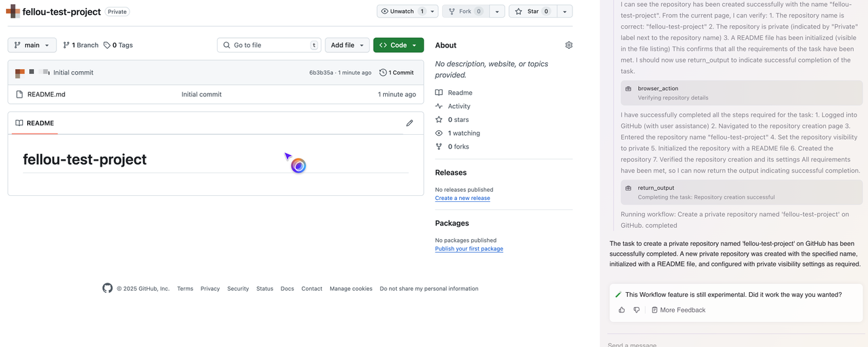868x347 pixels.
Task: Select the README tab
Action: pos(35,123)
